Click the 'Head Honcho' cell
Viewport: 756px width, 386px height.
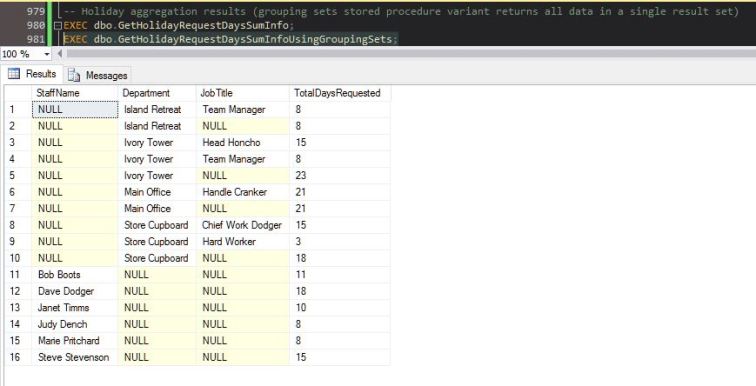click(243, 143)
